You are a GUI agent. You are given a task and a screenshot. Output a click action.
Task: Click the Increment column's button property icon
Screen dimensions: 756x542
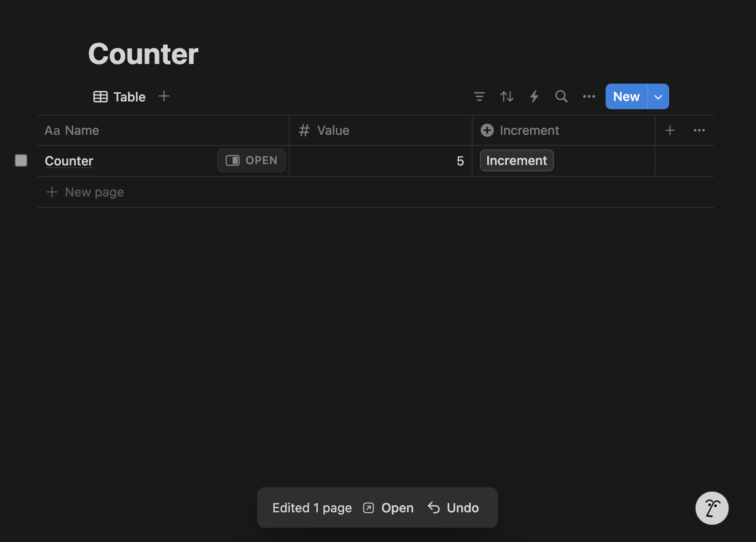point(487,130)
